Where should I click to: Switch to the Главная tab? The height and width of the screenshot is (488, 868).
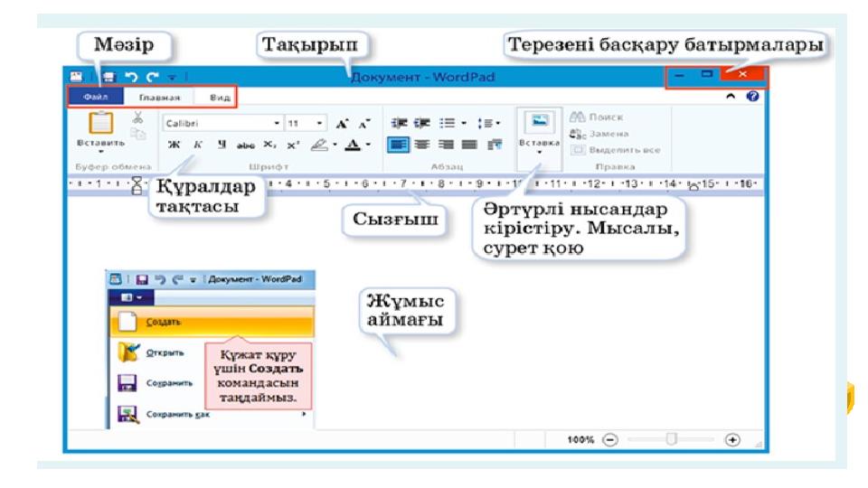159,98
